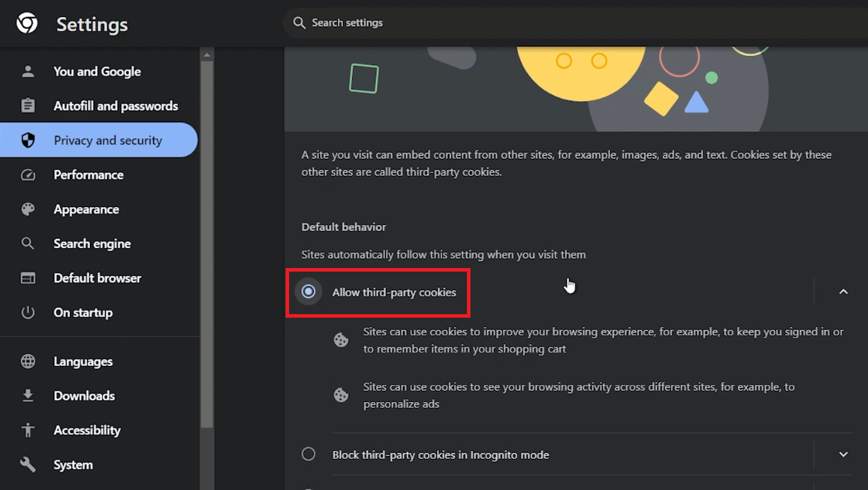Select the On startup power icon
868x490 pixels.
28,312
